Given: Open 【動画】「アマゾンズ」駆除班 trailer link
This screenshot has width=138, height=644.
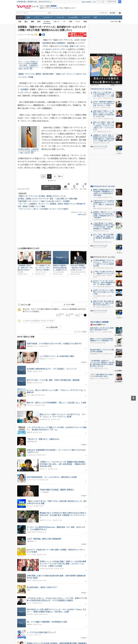Looking at the screenshot, I should click(x=52, y=75).
